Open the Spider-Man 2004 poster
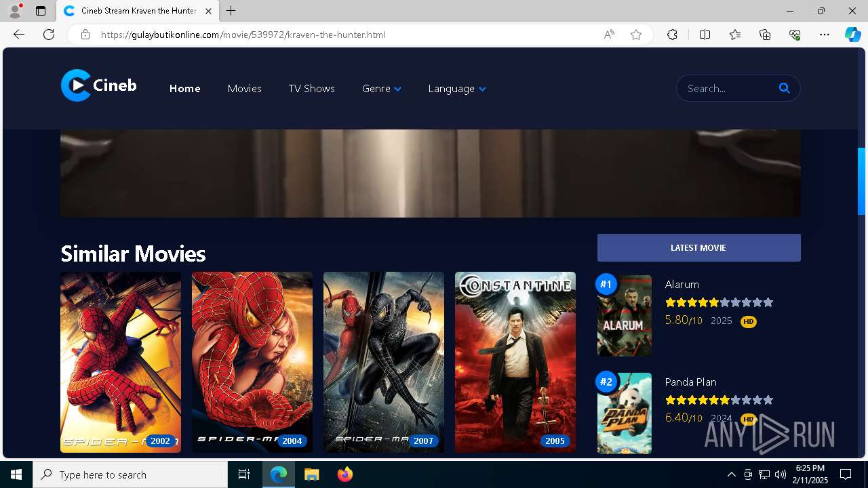This screenshot has width=868, height=488. tap(252, 362)
